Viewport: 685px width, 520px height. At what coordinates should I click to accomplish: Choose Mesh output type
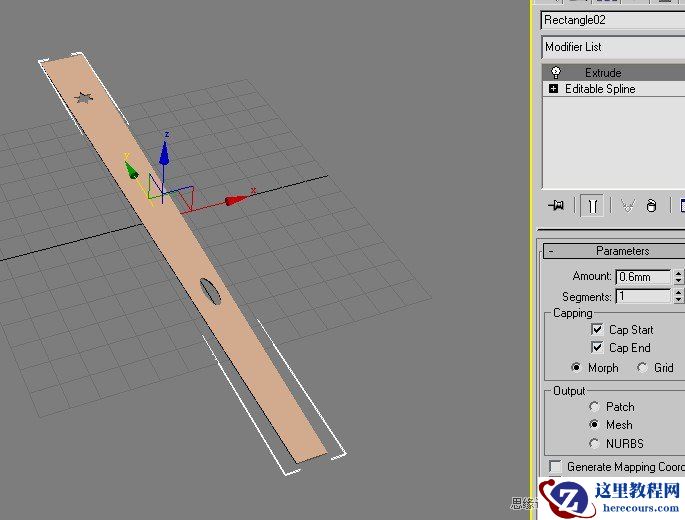click(x=594, y=424)
